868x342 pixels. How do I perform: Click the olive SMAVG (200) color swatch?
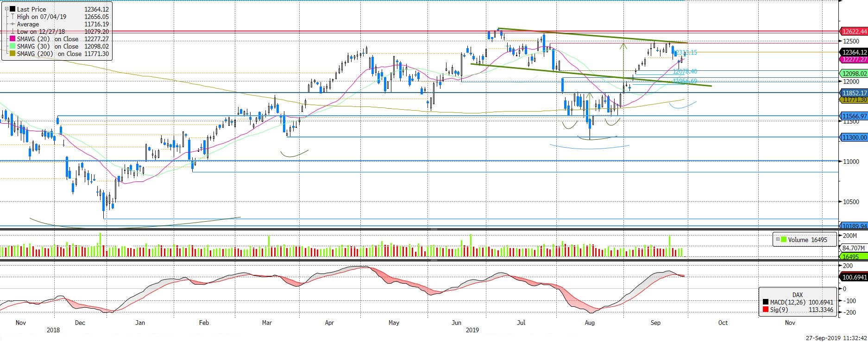point(12,54)
